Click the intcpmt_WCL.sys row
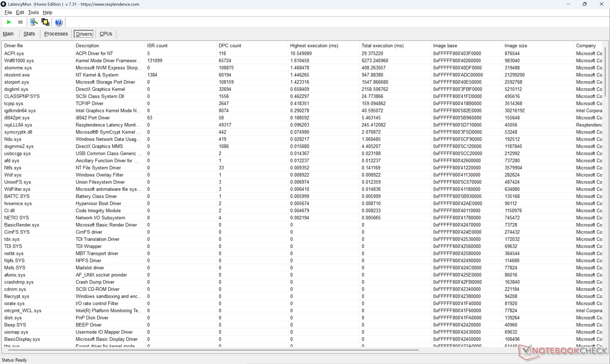Image resolution: width=610 pixels, height=364 pixels. point(302,310)
